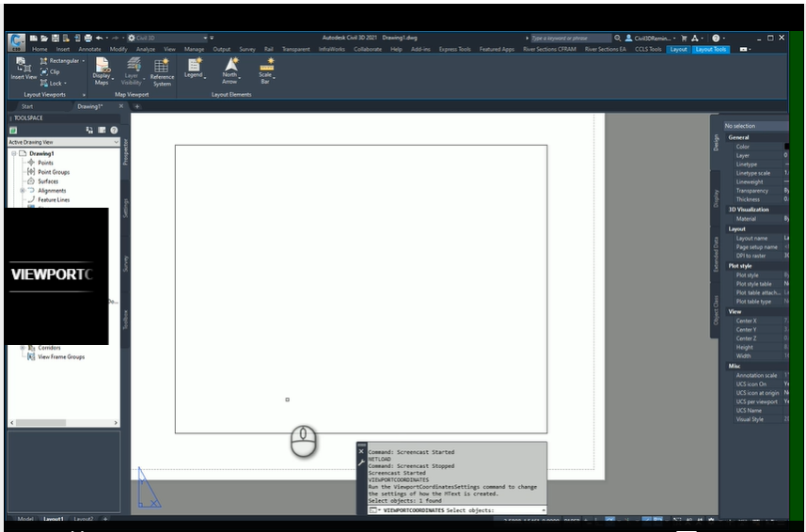Switch to the Design properties tab
Screen dimensions: 806x532
click(716, 143)
